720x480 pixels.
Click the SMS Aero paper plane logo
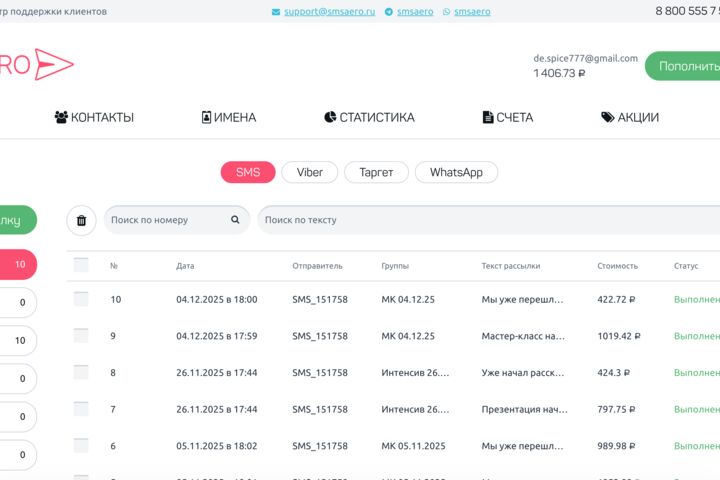click(x=54, y=64)
